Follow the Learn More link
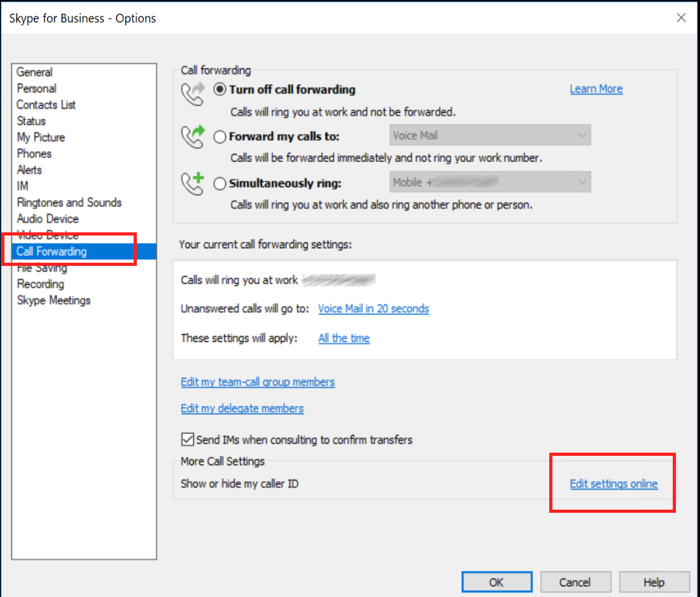 596,89
